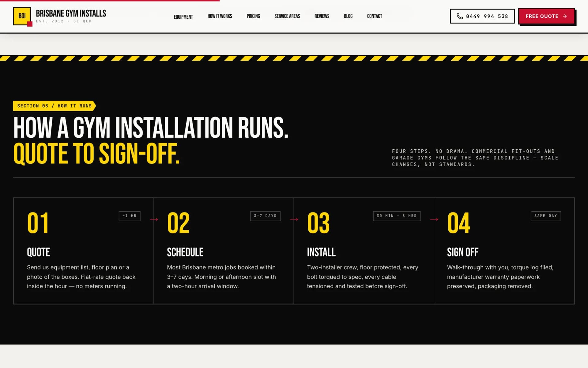Visit the Blog from navigation
This screenshot has height=368, width=588.
coord(348,16)
